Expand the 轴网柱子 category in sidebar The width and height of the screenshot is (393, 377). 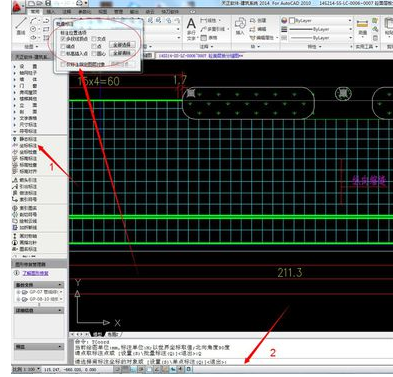(x=25, y=73)
